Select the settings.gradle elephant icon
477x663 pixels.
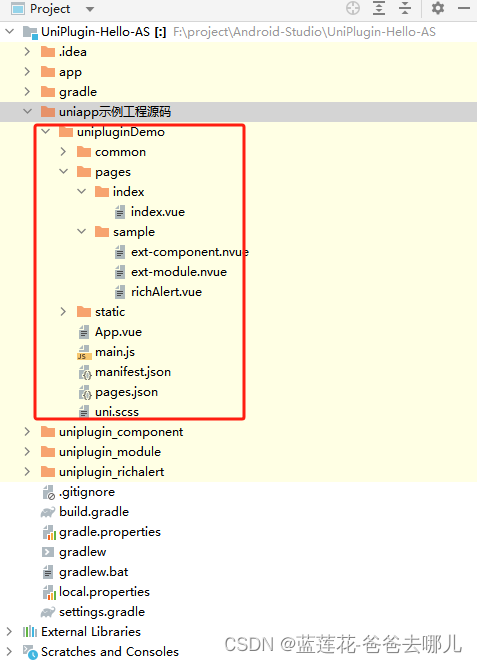click(x=48, y=612)
